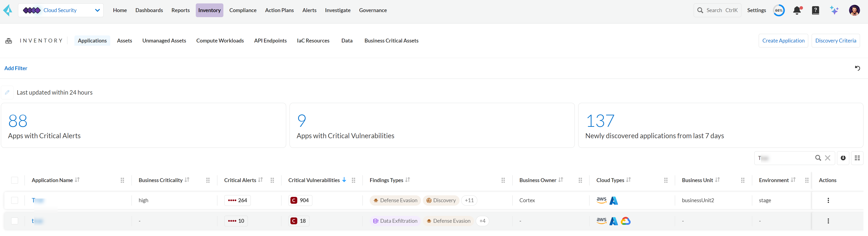Viewport: 868px width, 236px height.
Task: Click the Defense Evasion chip in the first row
Action: [x=395, y=200]
